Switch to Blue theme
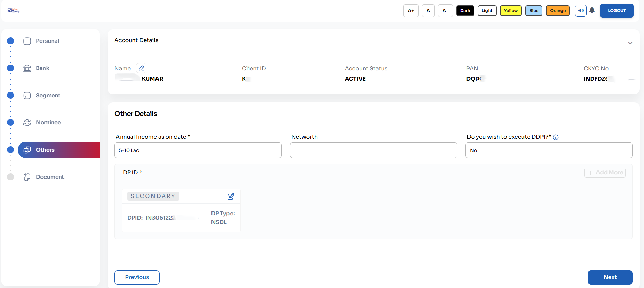This screenshot has height=288, width=644. [534, 11]
